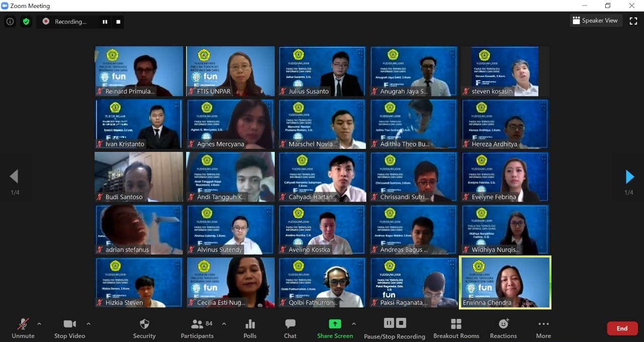Image resolution: width=644 pixels, height=342 pixels.
Task: Open Breakout Rooms
Action: (x=456, y=328)
